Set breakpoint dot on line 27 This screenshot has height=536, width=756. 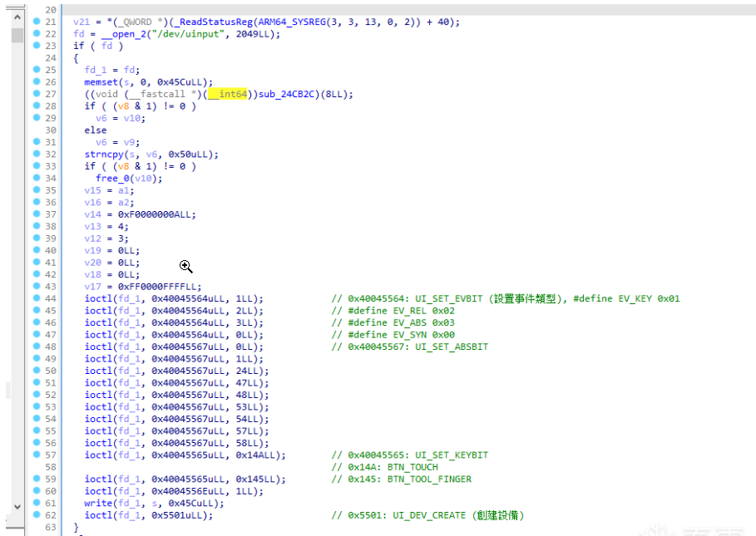[37, 93]
